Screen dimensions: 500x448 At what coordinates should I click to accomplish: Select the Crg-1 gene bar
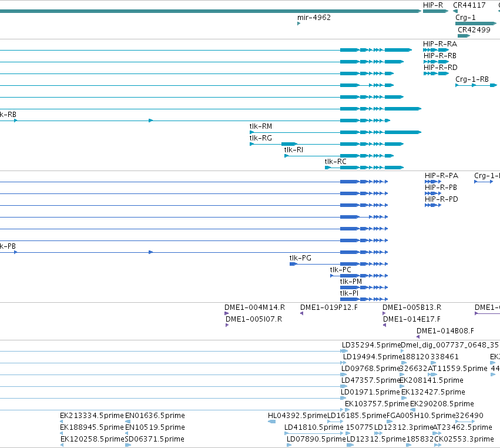(476, 24)
